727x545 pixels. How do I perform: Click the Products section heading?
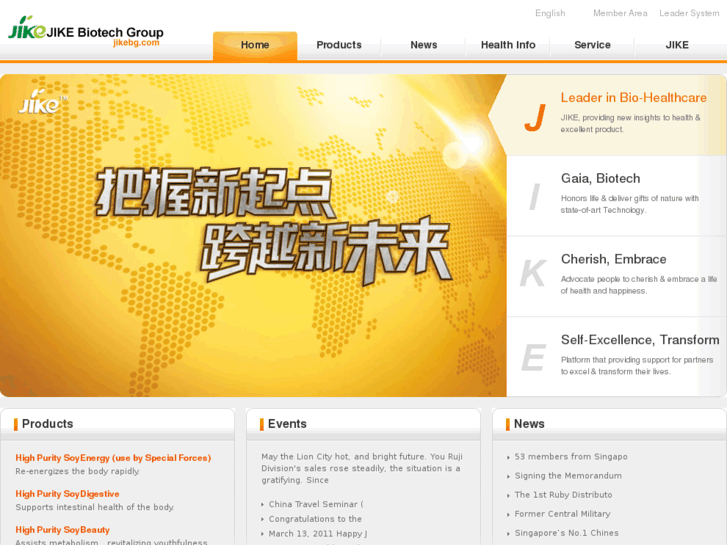point(47,424)
